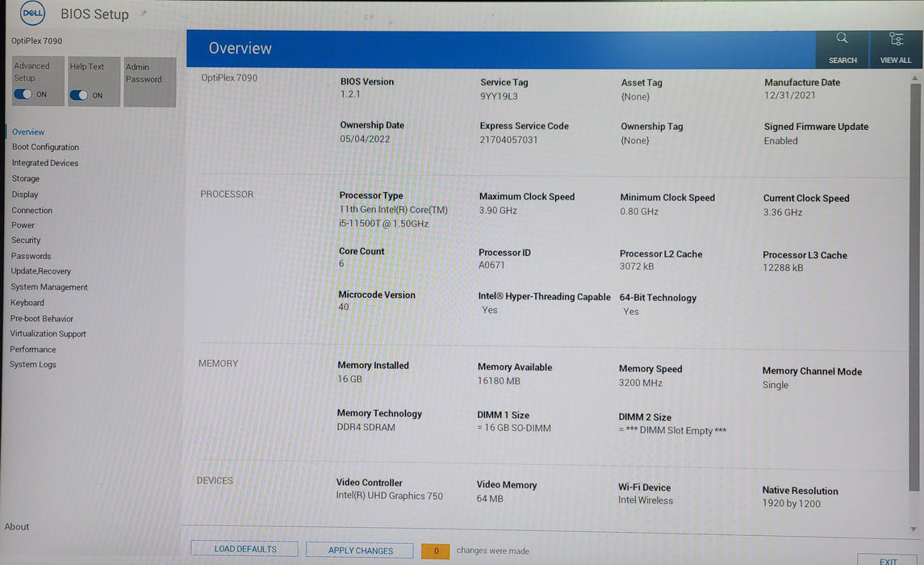Click Express Service Code 21704057031
This screenshot has width=924, height=565.
click(508, 140)
